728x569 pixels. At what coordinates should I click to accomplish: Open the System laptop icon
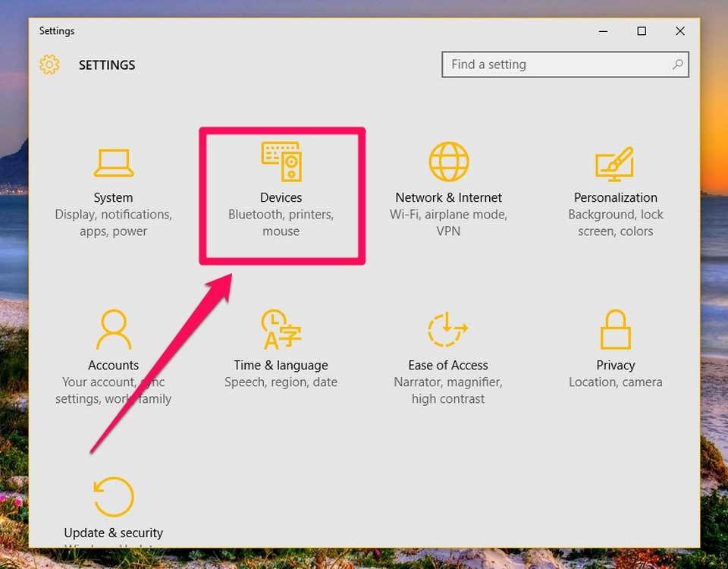[114, 162]
